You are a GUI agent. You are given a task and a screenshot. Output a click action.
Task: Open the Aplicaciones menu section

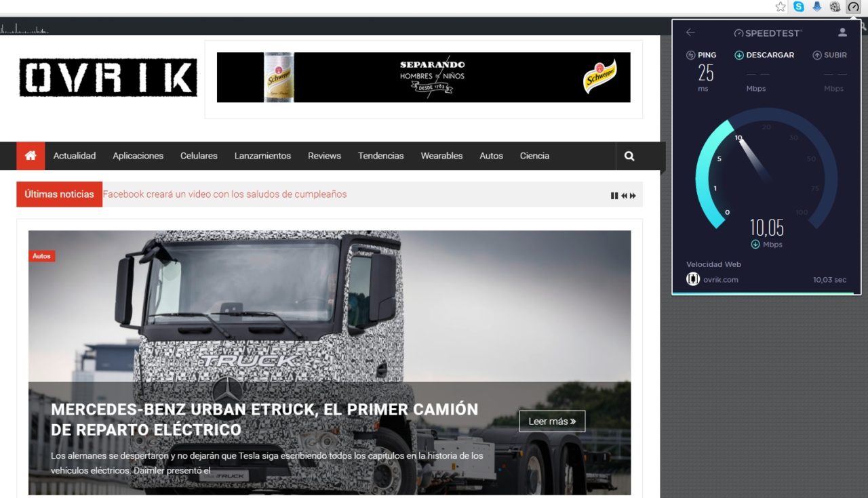click(138, 156)
